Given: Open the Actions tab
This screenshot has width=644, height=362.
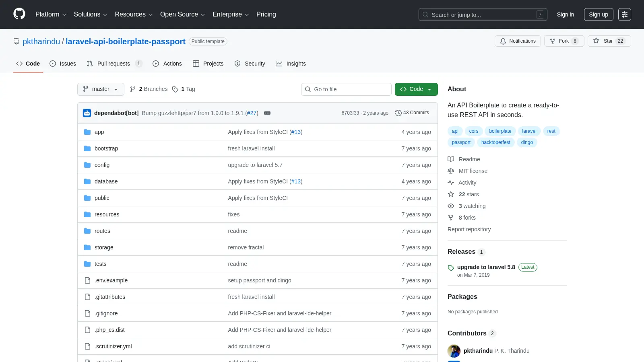Looking at the screenshot, I should 167,64.
